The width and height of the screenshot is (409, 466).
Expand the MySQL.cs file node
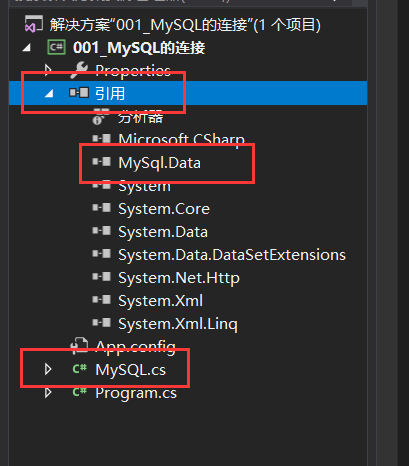pos(48,369)
